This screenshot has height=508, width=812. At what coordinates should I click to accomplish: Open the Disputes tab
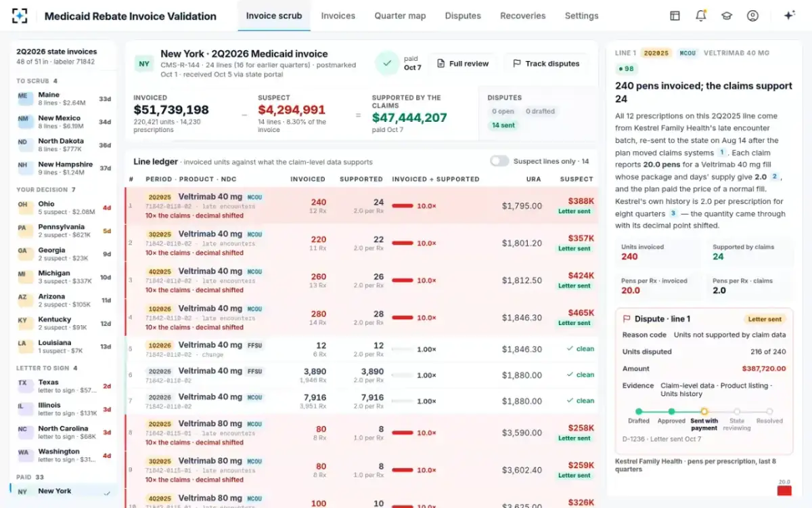point(463,16)
